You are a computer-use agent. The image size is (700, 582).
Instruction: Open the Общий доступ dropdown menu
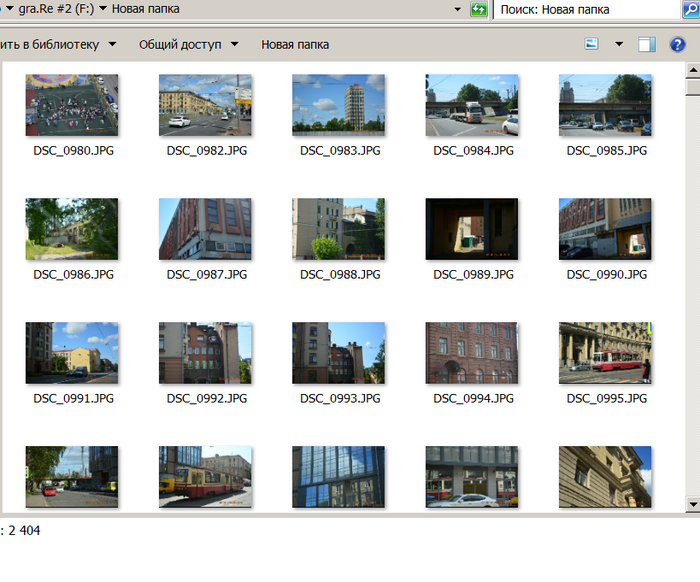coord(189,44)
